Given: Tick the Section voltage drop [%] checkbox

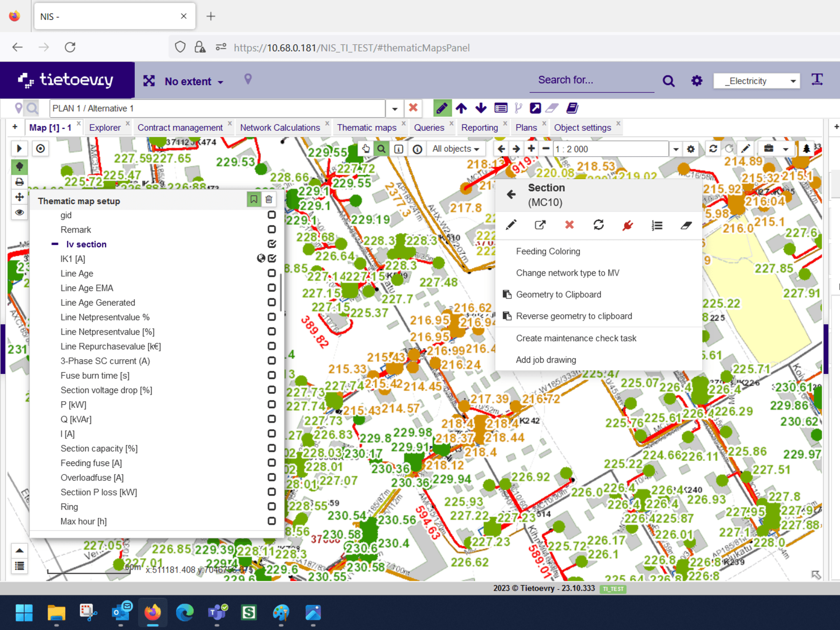Looking at the screenshot, I should (x=272, y=390).
